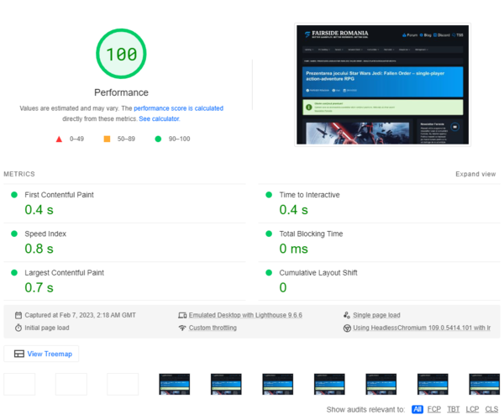Open the 'See calculator' link

point(159,119)
